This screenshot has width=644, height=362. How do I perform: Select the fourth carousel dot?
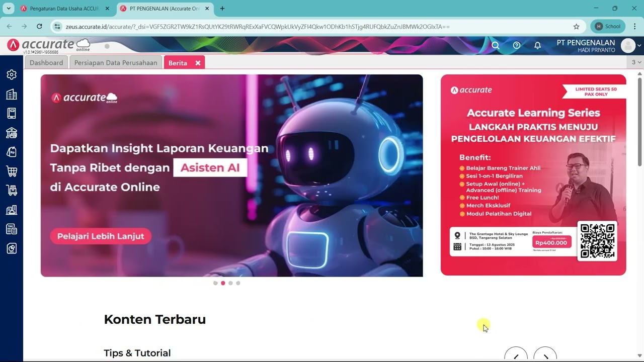coord(238,283)
